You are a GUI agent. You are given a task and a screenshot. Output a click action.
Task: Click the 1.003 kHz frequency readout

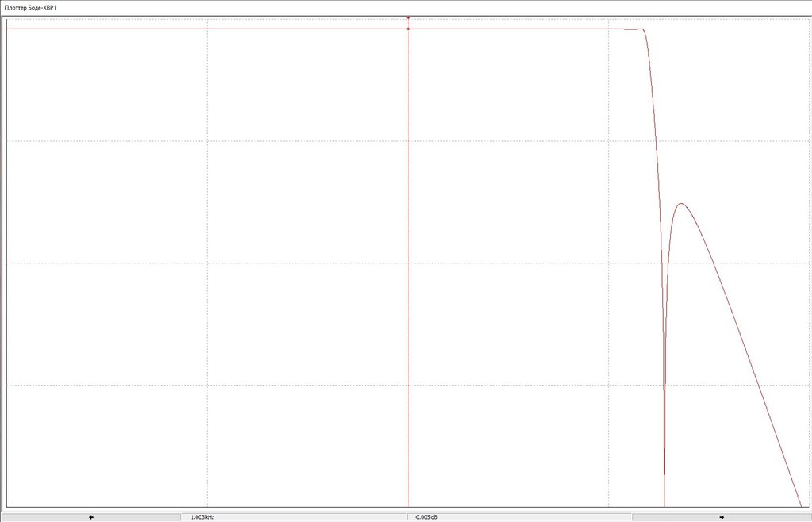pyautogui.click(x=202, y=516)
